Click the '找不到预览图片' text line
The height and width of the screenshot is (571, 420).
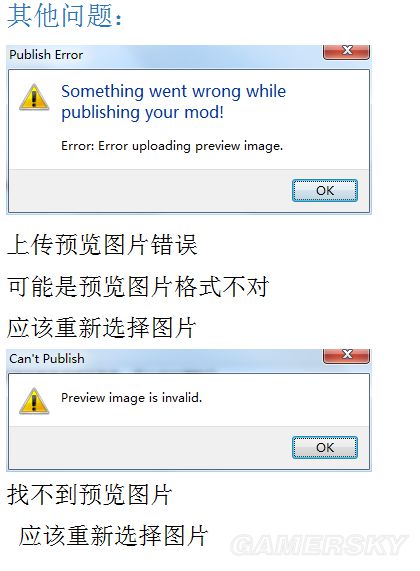point(90,495)
